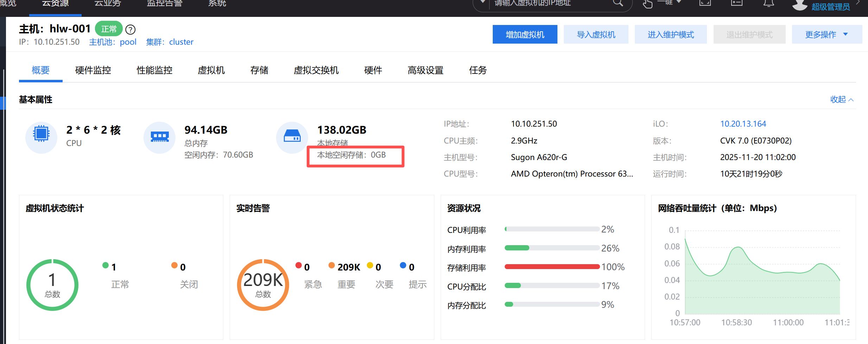Click the memory module icon

coord(160,137)
